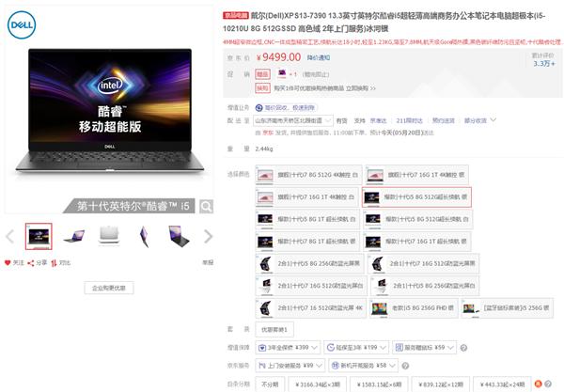Select fifth thumbnail of open dark laptop

(x=179, y=236)
